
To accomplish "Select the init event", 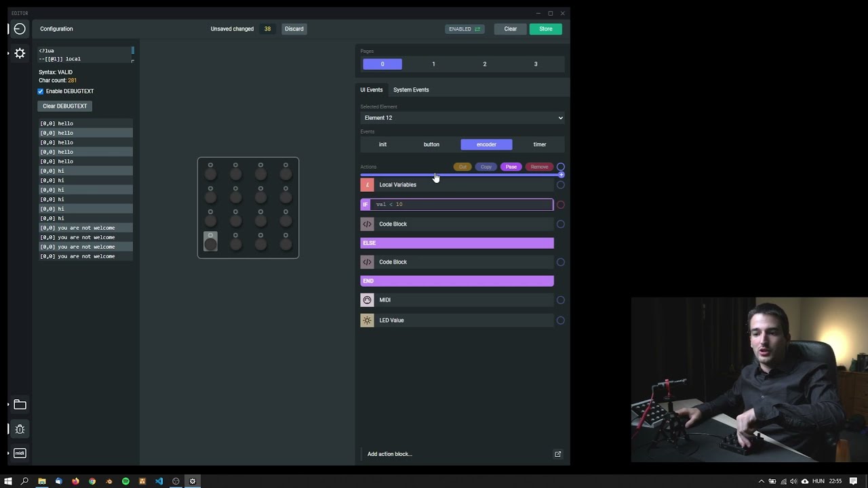I will [382, 144].
